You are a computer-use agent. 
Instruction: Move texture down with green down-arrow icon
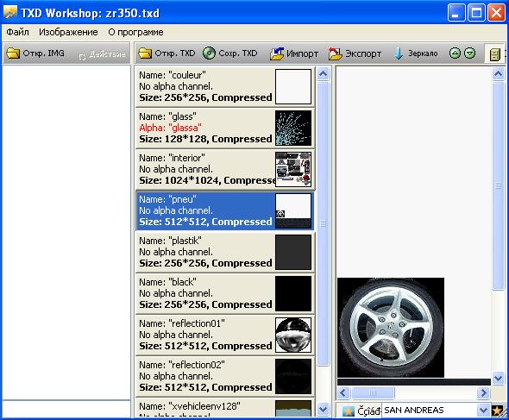pyautogui.click(x=469, y=53)
